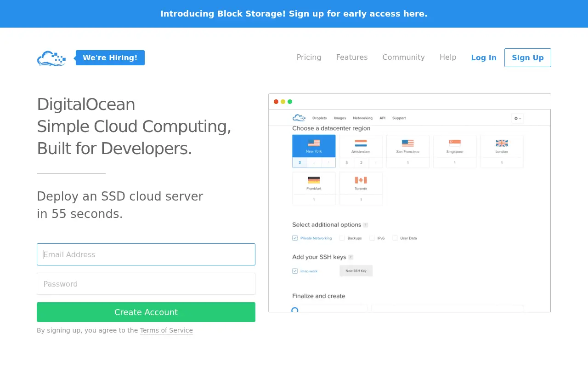
Task: Choose the London flag region
Action: point(502,143)
